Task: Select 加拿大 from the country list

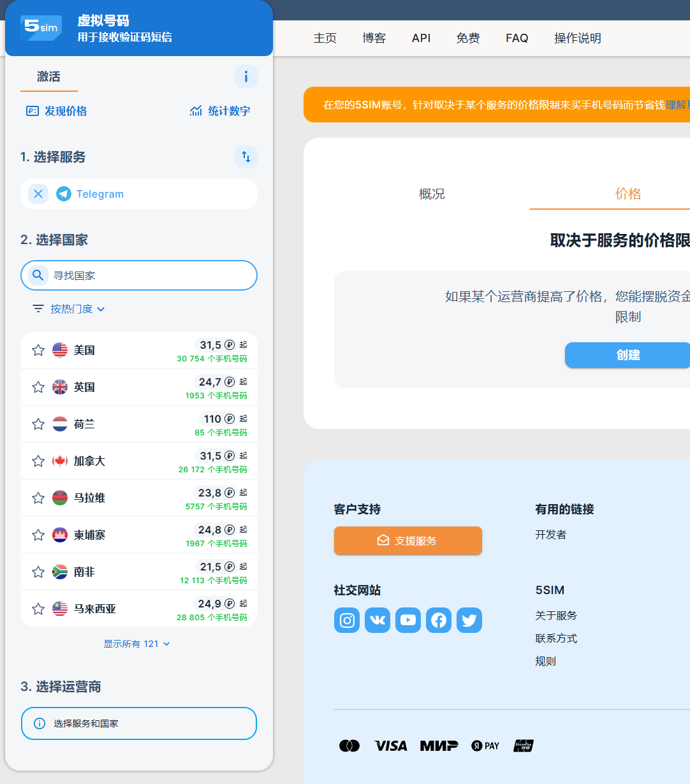Action: click(x=89, y=461)
